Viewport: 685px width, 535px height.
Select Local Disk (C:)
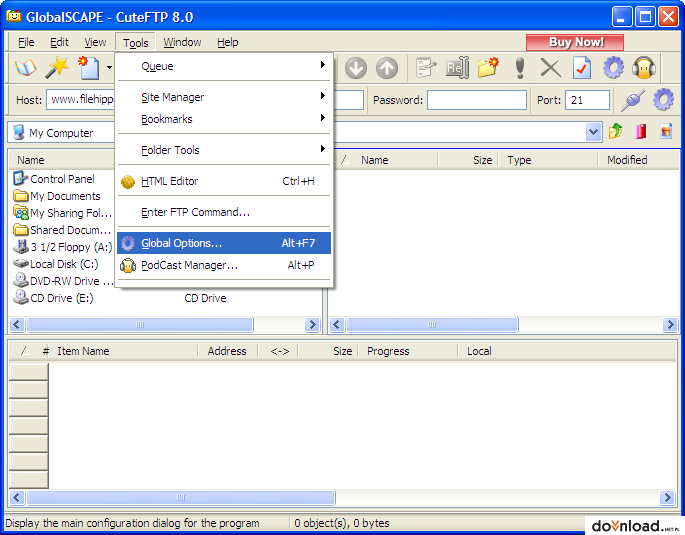click(56, 264)
